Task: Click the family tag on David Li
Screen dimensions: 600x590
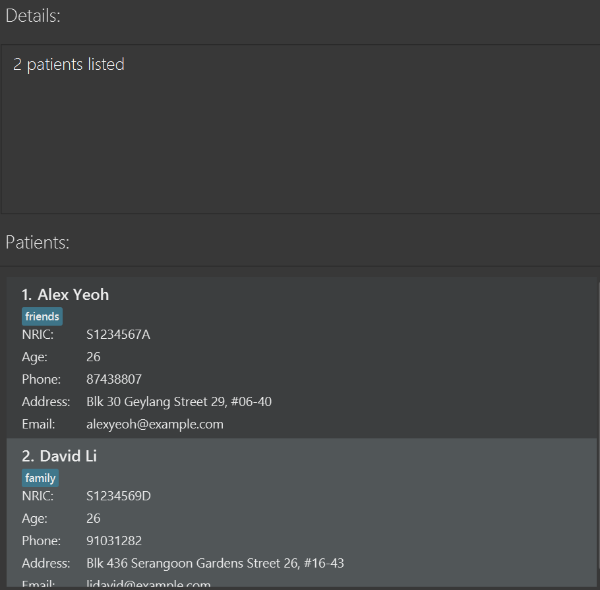Action: (40, 478)
